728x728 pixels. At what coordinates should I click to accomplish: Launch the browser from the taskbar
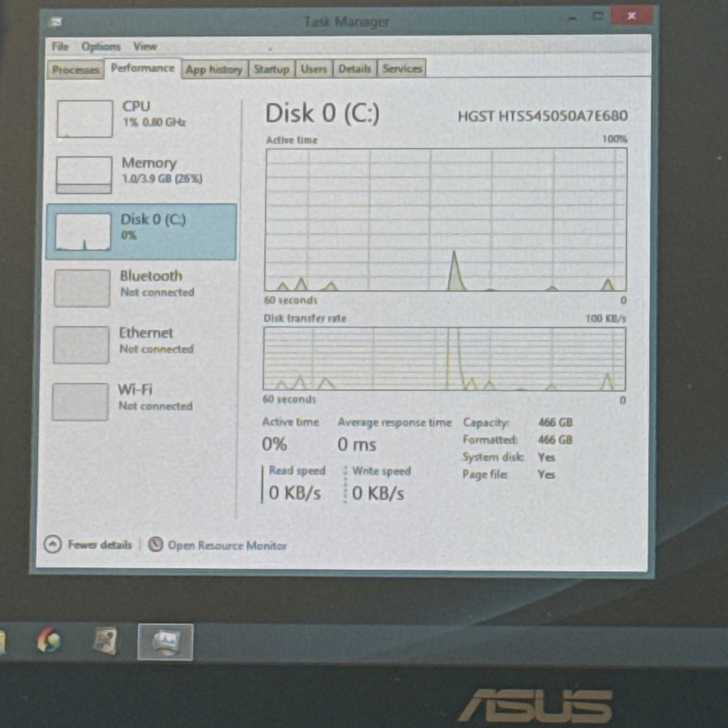point(48,640)
